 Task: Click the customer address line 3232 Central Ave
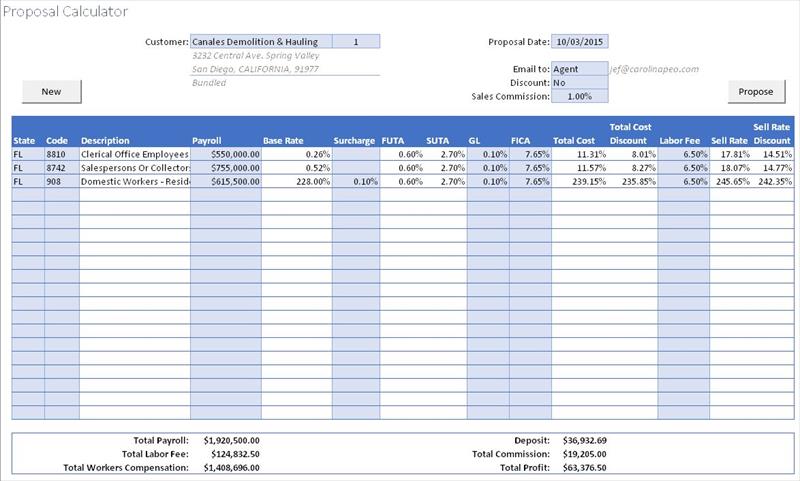tap(256, 56)
